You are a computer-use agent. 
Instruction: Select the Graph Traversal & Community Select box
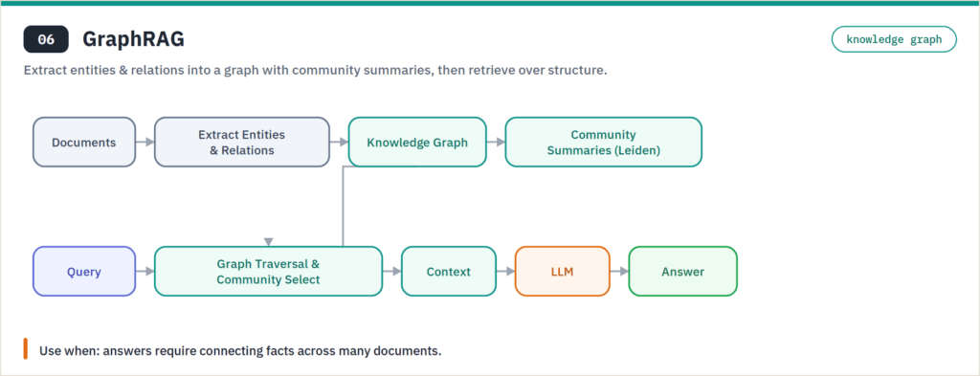[x=268, y=271]
